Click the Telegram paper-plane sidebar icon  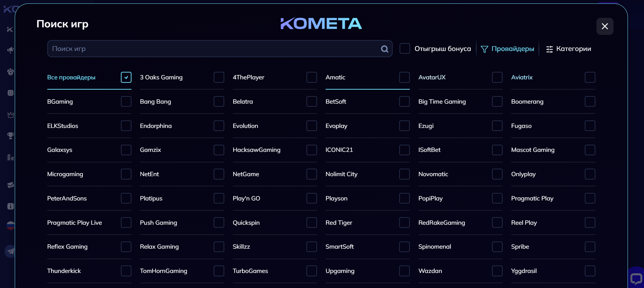coord(11,251)
